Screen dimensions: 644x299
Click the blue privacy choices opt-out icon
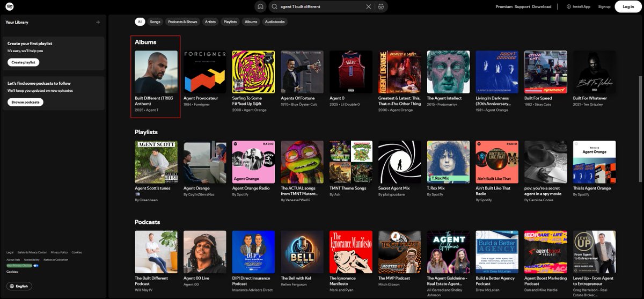(36, 265)
